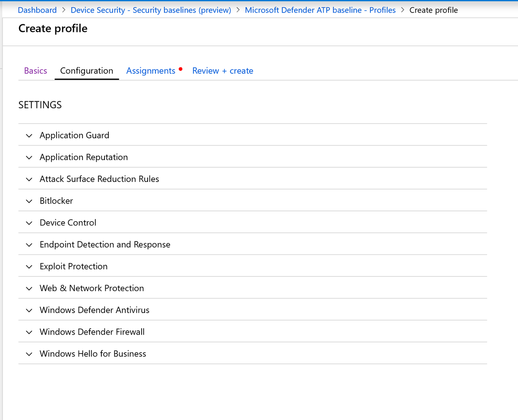Expand the Bitlocker section chevron
Viewport: 518px width, 420px height.
pyautogui.click(x=29, y=201)
